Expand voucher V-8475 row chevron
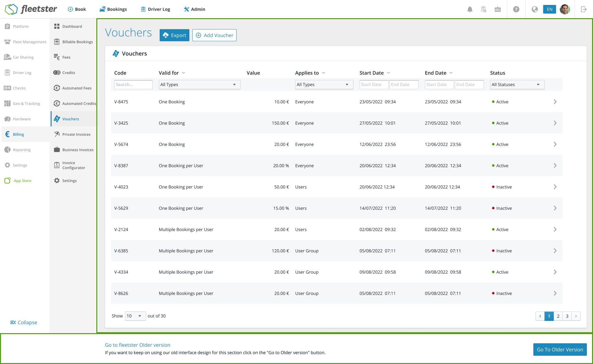This screenshot has width=593, height=364. (555, 102)
